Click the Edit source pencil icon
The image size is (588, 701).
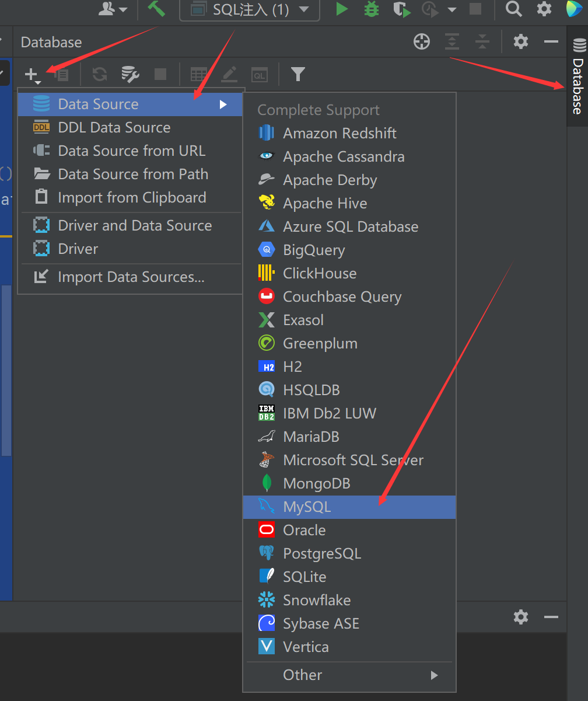(x=229, y=74)
